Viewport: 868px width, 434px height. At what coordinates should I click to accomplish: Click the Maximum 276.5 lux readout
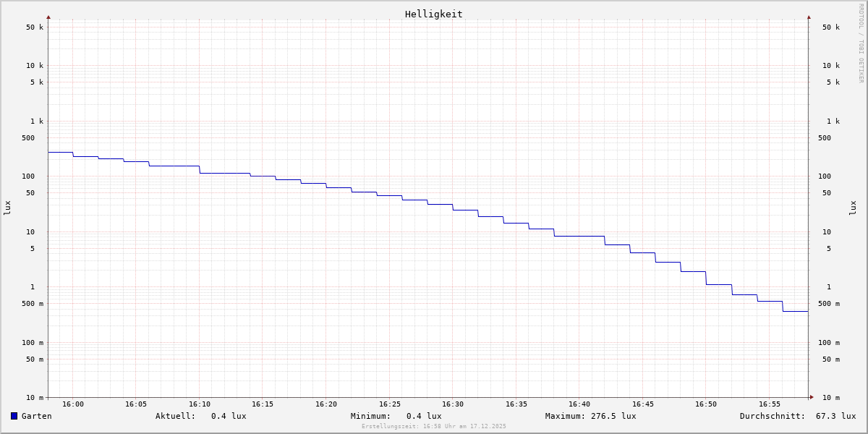591,416
